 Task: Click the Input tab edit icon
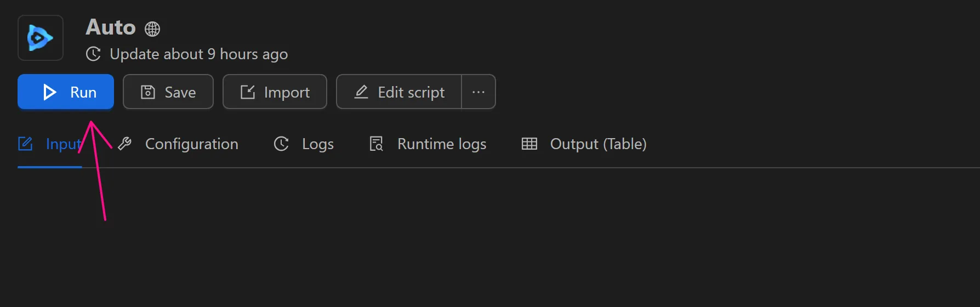click(26, 144)
